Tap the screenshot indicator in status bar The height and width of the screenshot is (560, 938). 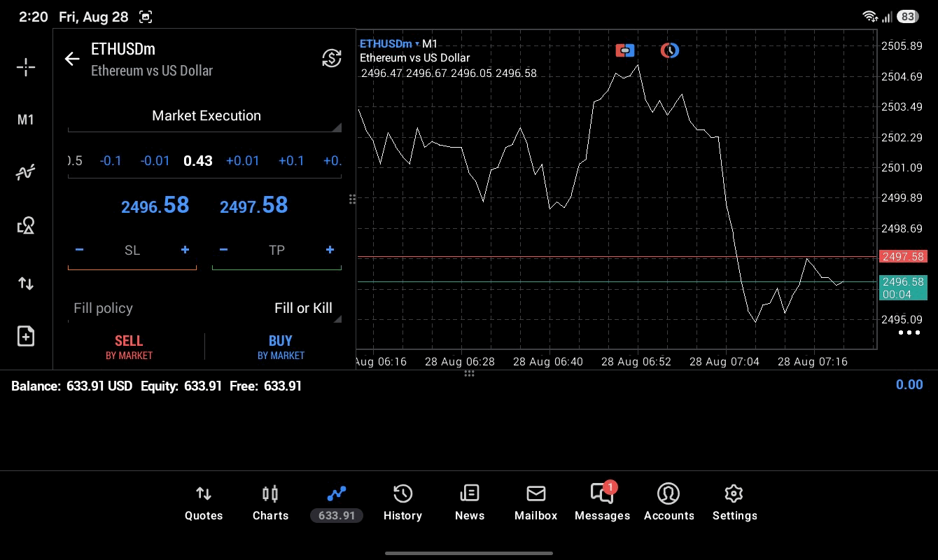pos(146,17)
